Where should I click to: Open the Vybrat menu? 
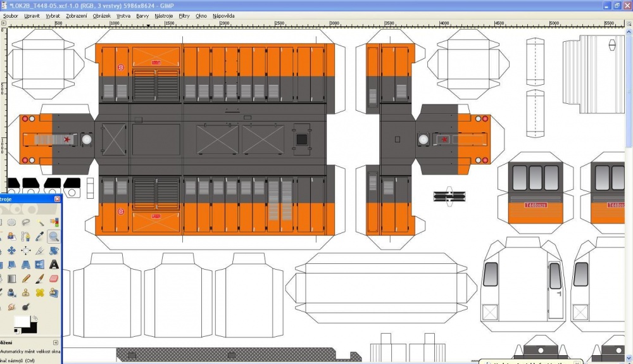pos(53,16)
